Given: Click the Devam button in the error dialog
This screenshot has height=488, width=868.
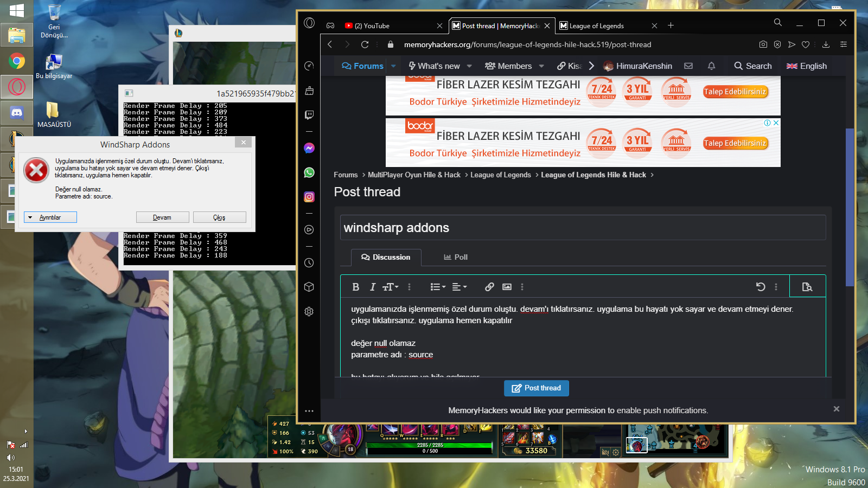Looking at the screenshot, I should [162, 217].
